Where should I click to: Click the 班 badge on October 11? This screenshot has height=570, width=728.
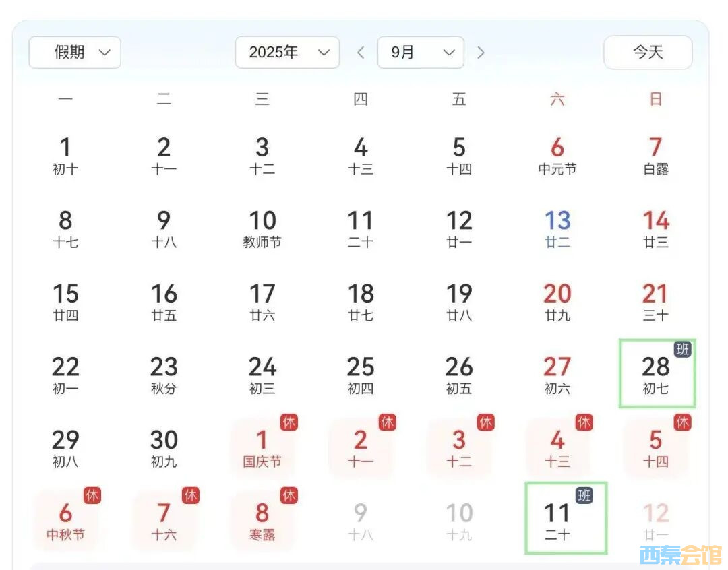point(584,495)
